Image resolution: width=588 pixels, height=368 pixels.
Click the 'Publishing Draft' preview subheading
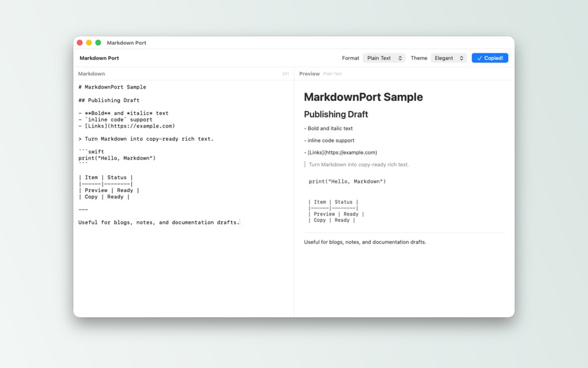[x=336, y=114]
